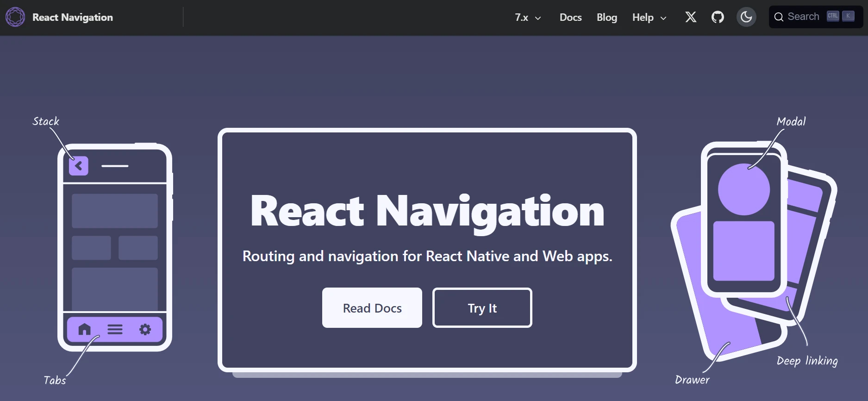868x401 pixels.
Task: Click the React Navigation site title
Action: (x=73, y=18)
